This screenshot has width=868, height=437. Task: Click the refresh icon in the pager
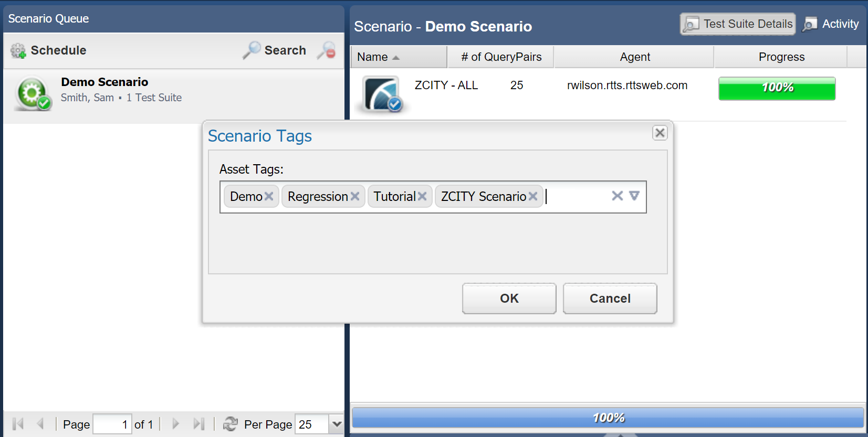pos(231,424)
